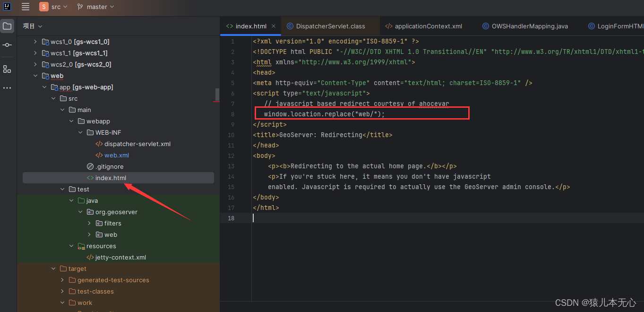
Task: Collapse the web folder node
Action: click(35, 76)
